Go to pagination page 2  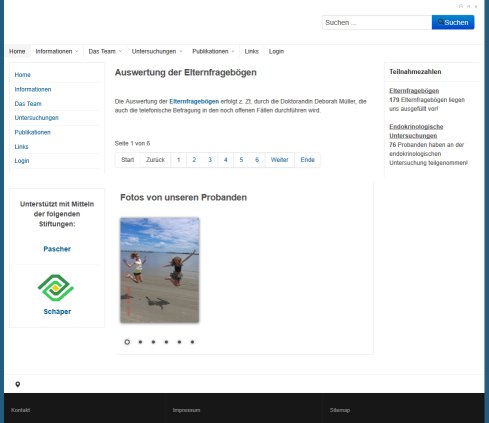(x=194, y=160)
